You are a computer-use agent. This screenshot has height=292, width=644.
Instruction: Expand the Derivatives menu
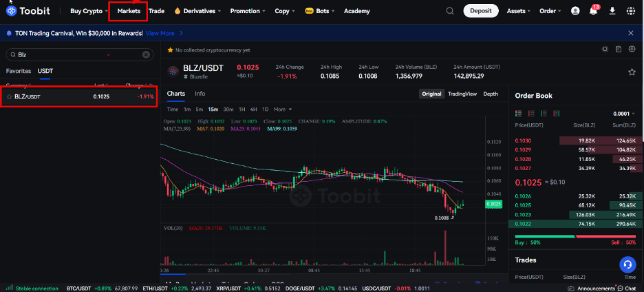(198, 11)
